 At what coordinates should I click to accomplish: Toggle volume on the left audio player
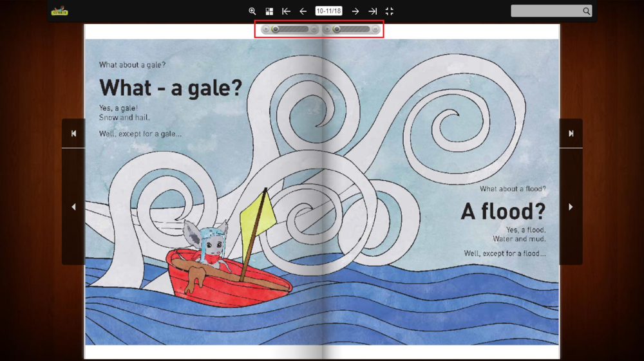314,29
